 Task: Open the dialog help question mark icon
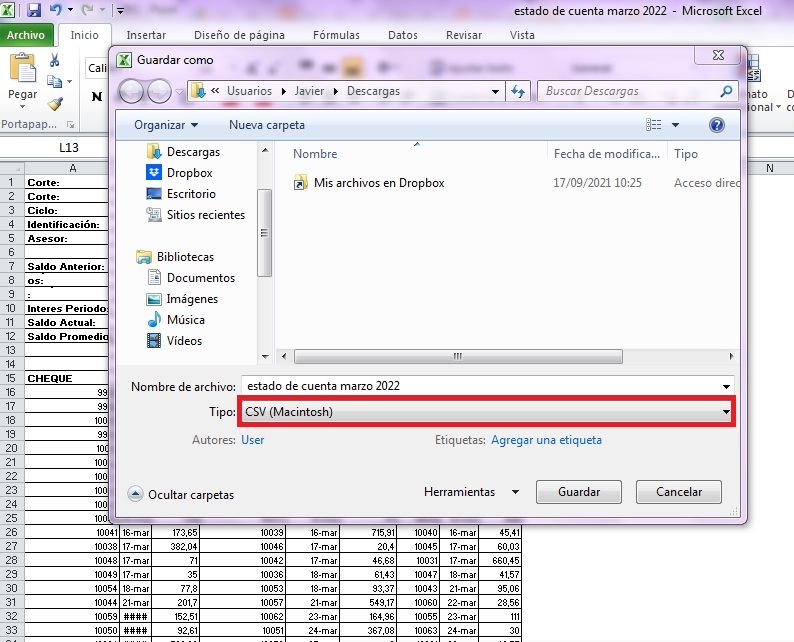pos(716,125)
